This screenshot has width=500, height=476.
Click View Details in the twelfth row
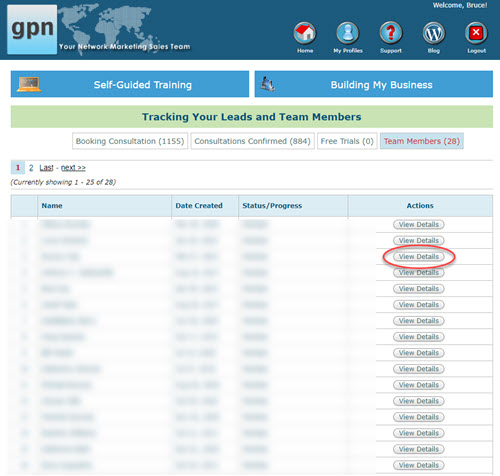coord(419,401)
